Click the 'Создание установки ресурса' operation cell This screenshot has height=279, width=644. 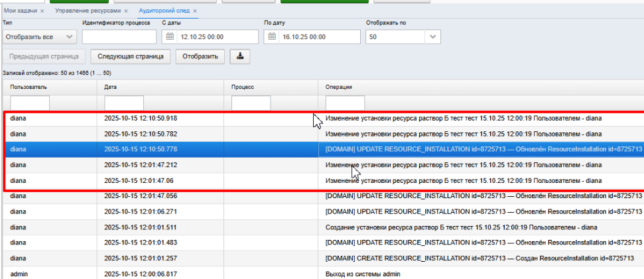481,227
